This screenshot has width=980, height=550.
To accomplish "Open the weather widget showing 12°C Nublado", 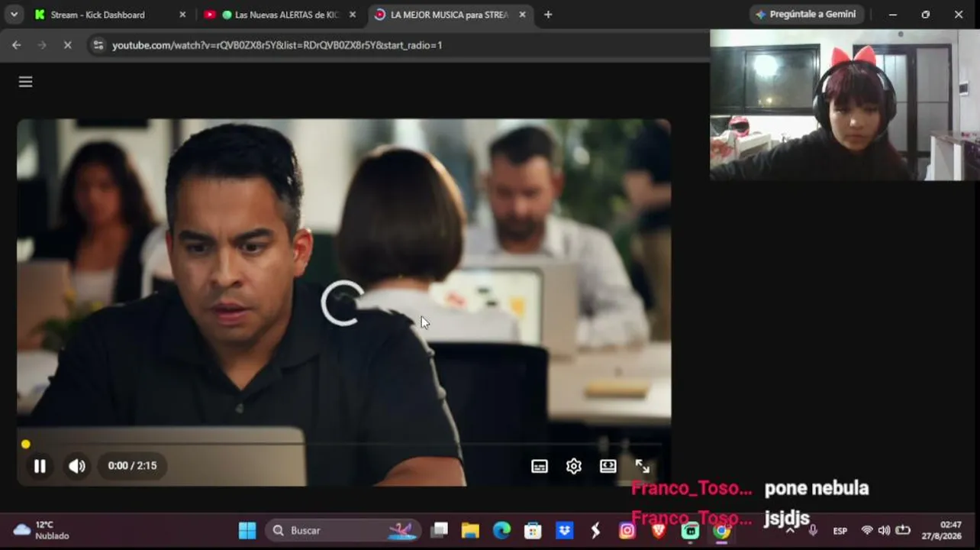I will point(42,530).
